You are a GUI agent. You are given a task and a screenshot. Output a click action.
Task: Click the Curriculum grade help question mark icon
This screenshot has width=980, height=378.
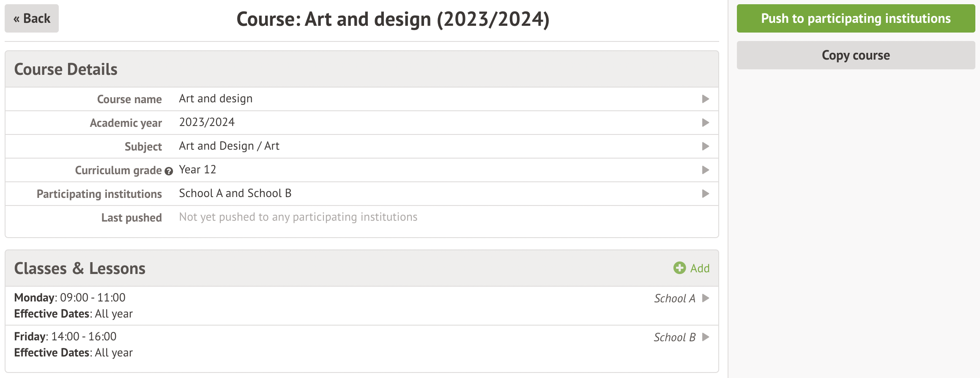coord(169,171)
